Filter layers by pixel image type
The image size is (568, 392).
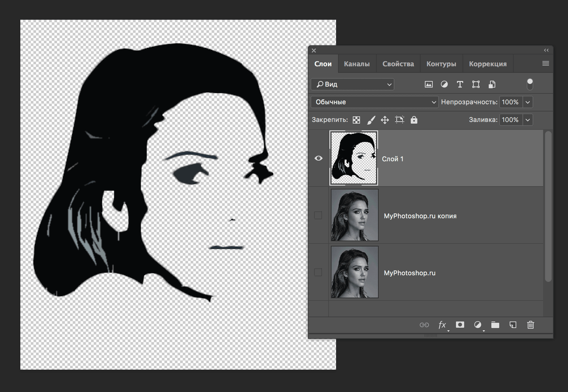pos(428,85)
